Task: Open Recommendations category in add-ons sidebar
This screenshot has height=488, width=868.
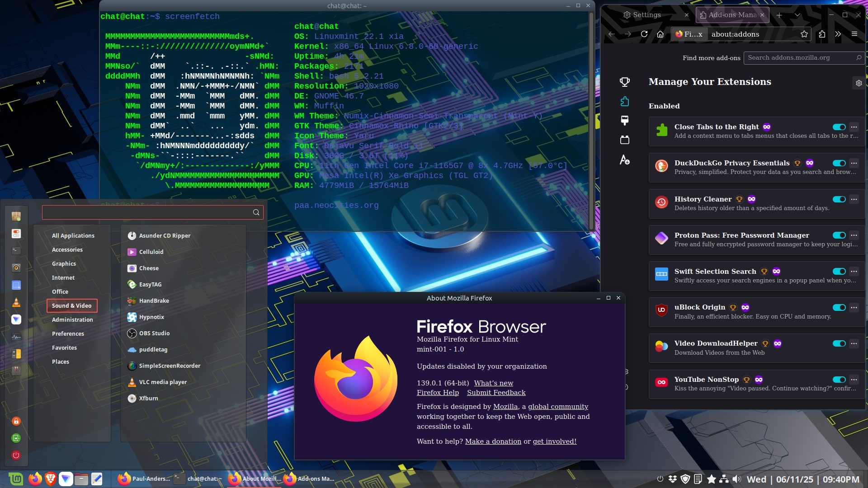Action: [625, 82]
